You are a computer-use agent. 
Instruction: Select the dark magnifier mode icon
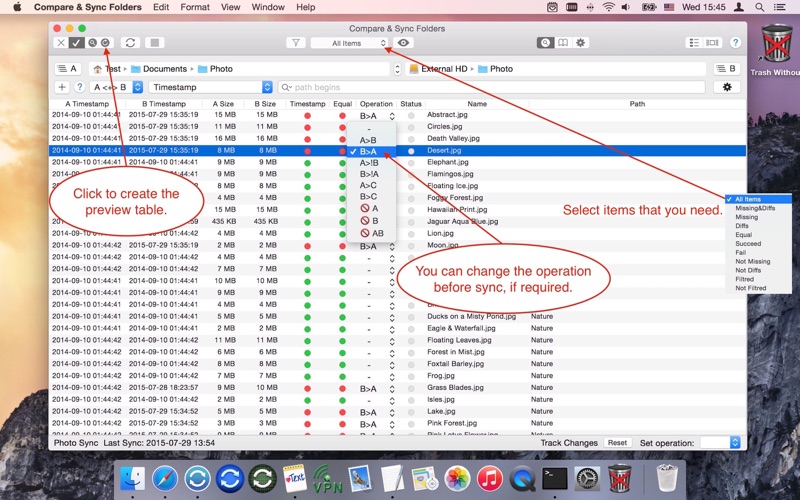point(545,43)
